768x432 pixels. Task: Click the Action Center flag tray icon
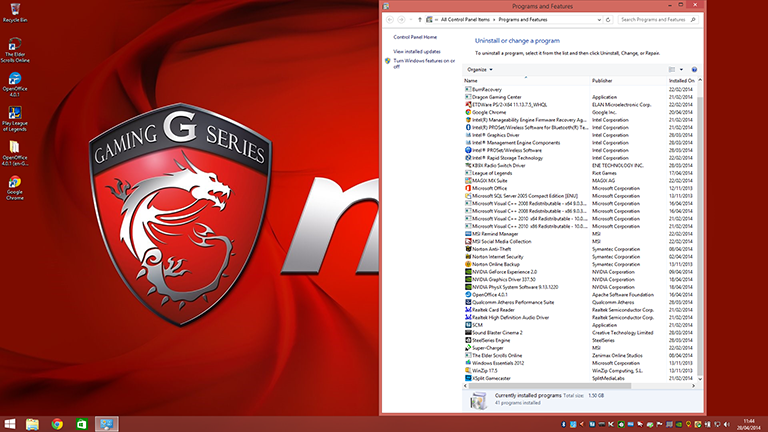[660, 424]
